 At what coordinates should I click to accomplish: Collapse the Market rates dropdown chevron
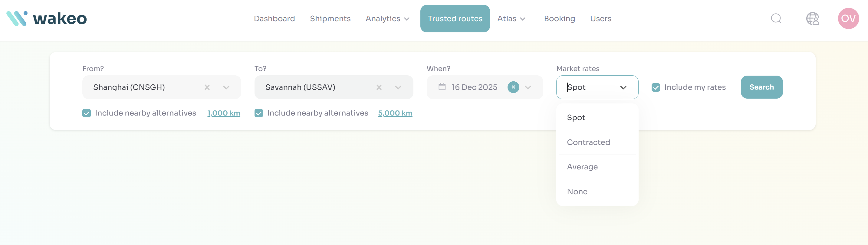click(x=623, y=87)
